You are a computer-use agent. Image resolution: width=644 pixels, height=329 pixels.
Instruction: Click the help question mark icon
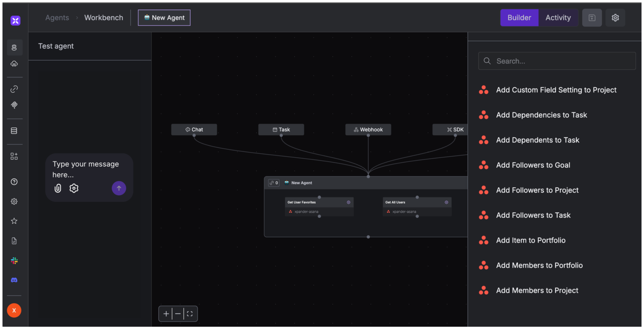click(14, 182)
